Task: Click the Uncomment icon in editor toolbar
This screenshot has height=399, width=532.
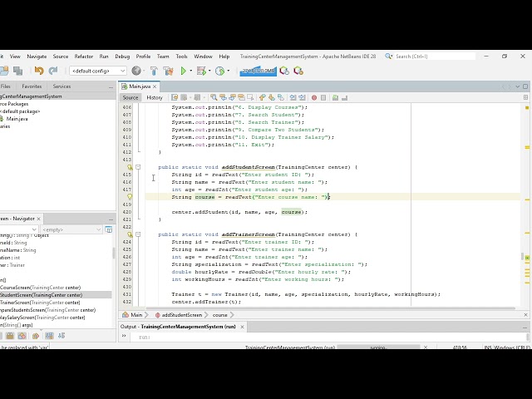Action: (x=344, y=98)
